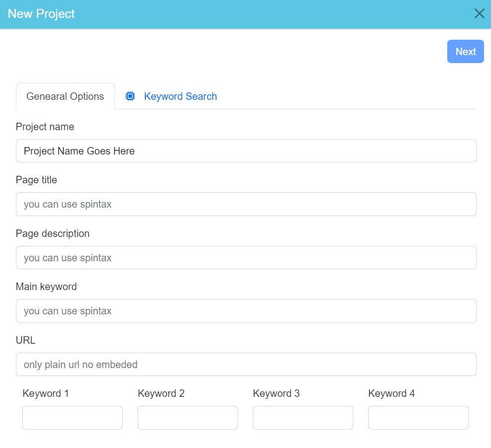Click the chip icon beside Keyword Search
491x448 pixels.
click(130, 96)
